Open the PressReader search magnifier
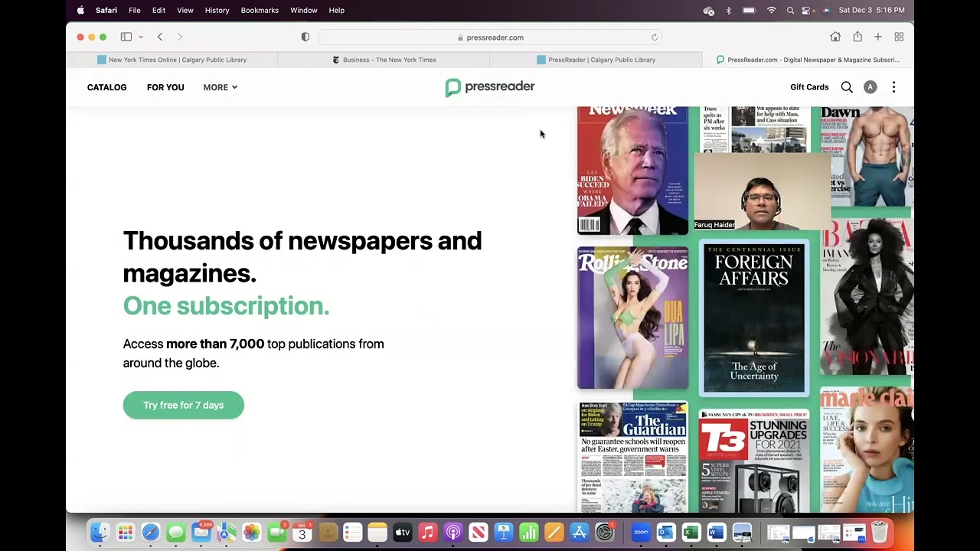 tap(847, 87)
